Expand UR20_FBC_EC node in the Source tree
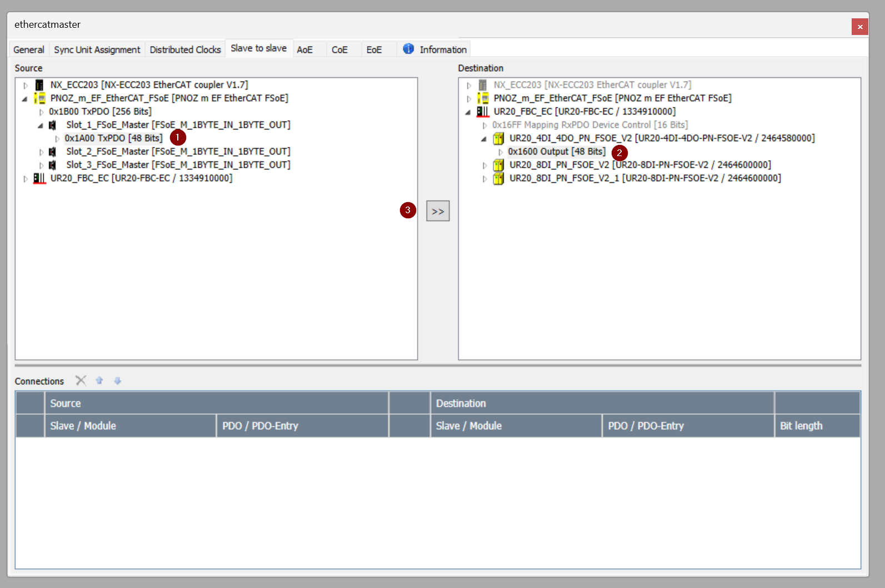 [x=26, y=179]
